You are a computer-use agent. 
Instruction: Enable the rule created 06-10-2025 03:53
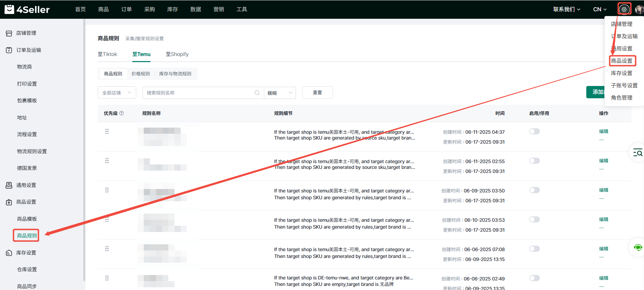click(x=534, y=219)
